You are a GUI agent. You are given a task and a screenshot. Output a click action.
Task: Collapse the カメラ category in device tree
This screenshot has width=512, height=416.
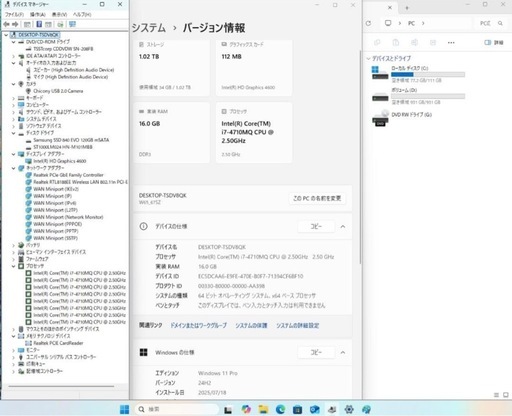pyautogui.click(x=13, y=84)
